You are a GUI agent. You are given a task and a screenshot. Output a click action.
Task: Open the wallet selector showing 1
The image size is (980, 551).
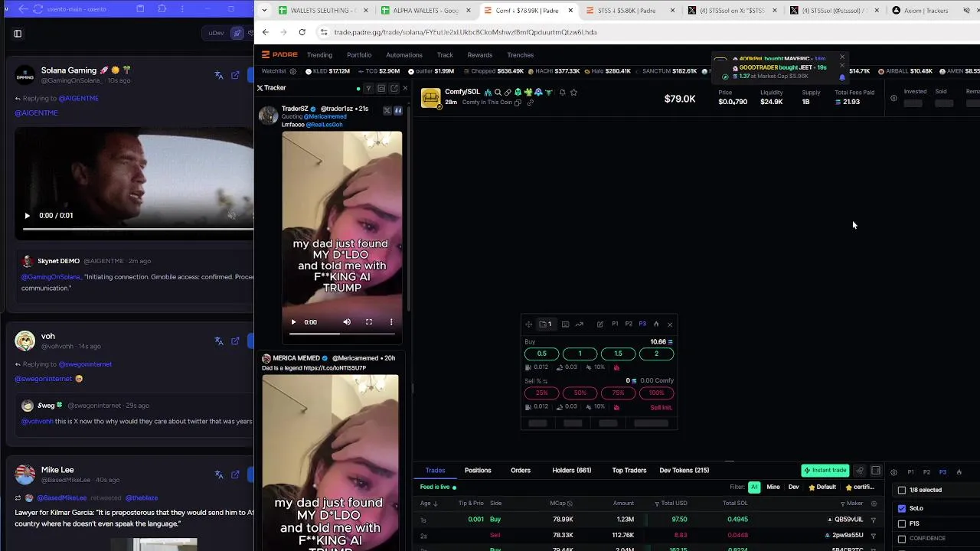[545, 324]
